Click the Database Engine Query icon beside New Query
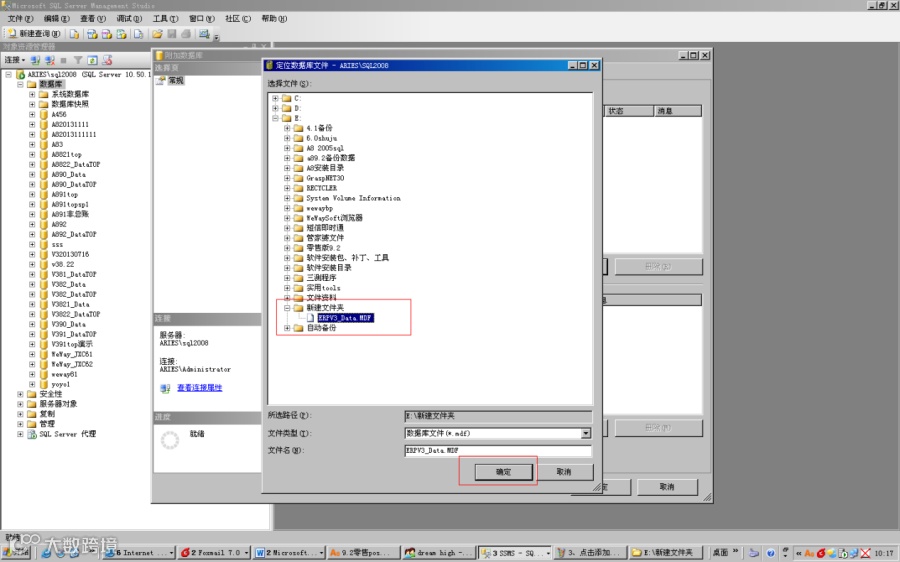Viewport: 900px width, 562px height. coord(74,34)
